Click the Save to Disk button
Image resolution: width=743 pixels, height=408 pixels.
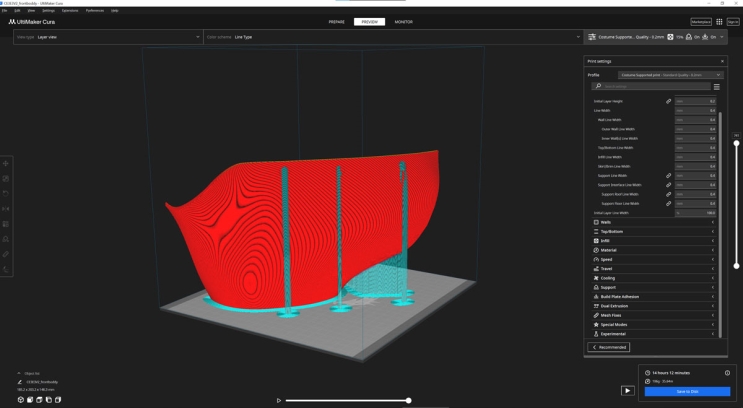tap(686, 391)
